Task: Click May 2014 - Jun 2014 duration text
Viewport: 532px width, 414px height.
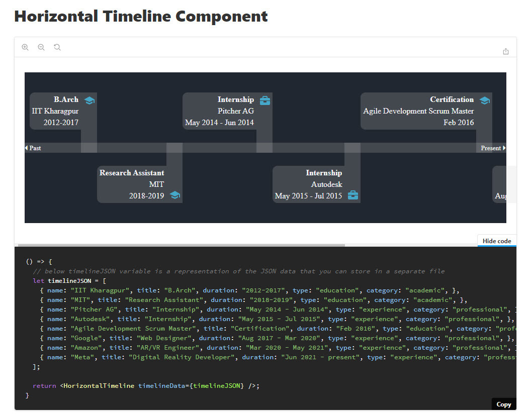Action: [x=219, y=123]
